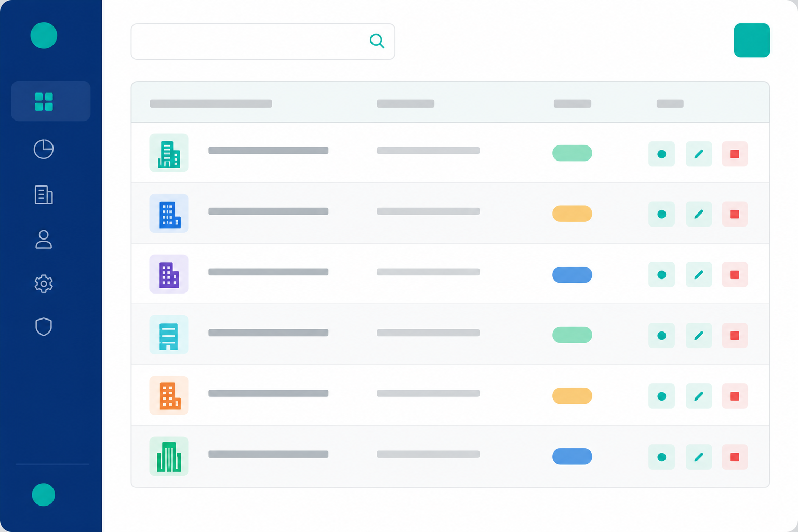Click red stop button in teal building row
This screenshot has height=532, width=798.
point(735,154)
